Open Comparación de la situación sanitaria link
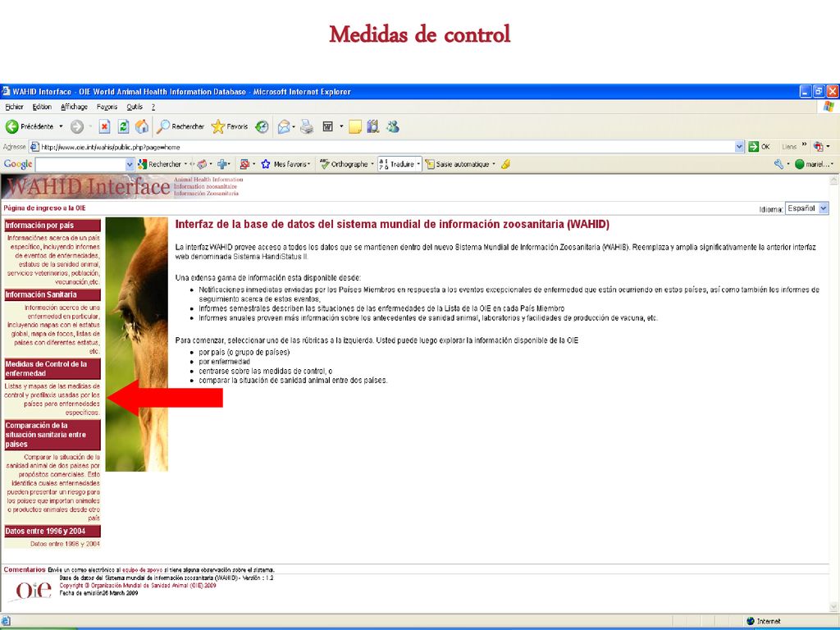Screen dimensions: 840x630 (52, 435)
